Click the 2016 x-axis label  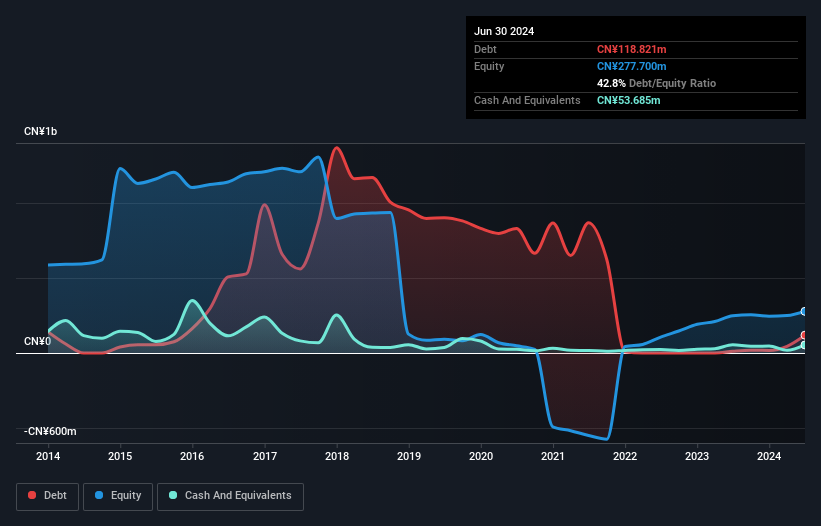tap(192, 456)
